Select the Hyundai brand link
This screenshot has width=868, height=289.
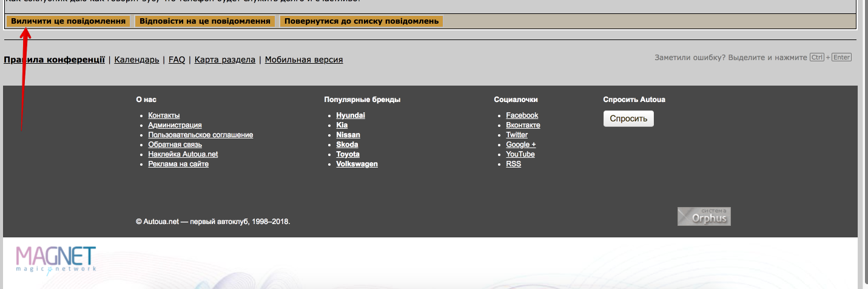350,115
